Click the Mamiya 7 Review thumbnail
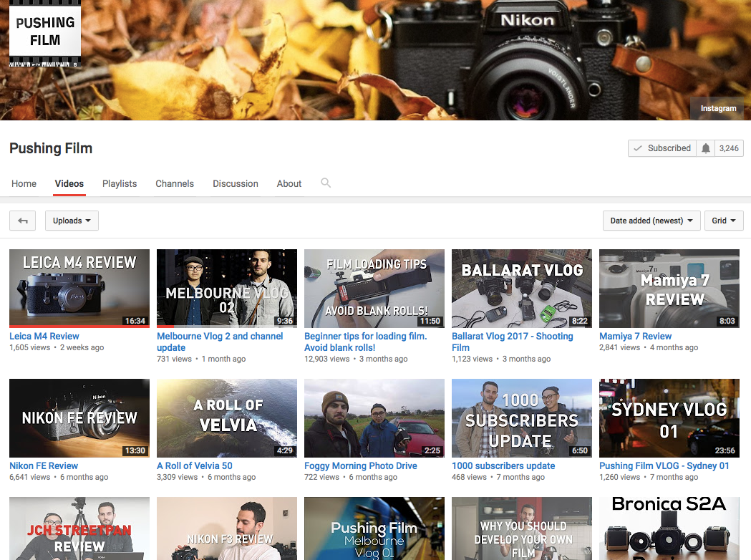Image resolution: width=751 pixels, height=560 pixels. coord(669,289)
